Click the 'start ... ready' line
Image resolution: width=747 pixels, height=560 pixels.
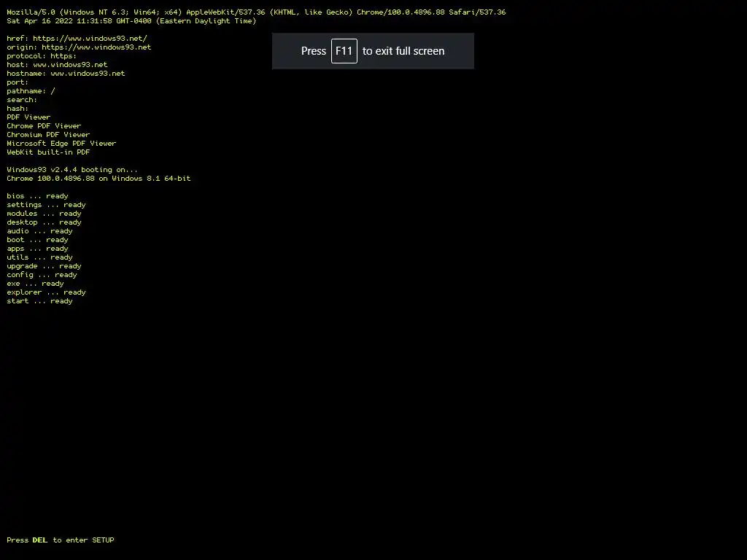pyautogui.click(x=39, y=301)
